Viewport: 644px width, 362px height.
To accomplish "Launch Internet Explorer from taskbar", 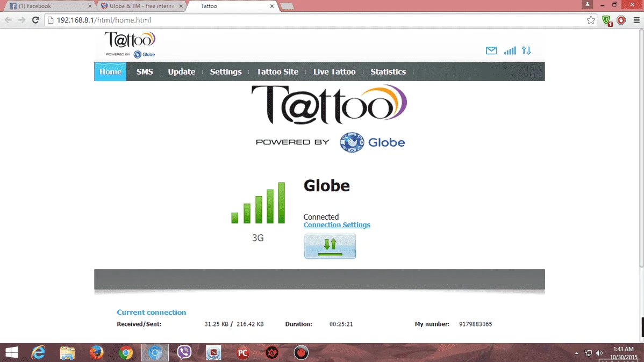I will coord(38,352).
